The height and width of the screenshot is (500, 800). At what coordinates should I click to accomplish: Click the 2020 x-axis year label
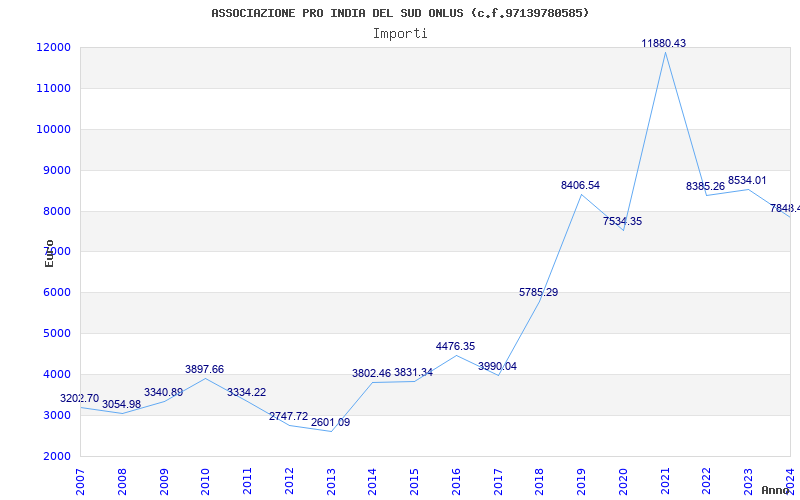(x=623, y=482)
